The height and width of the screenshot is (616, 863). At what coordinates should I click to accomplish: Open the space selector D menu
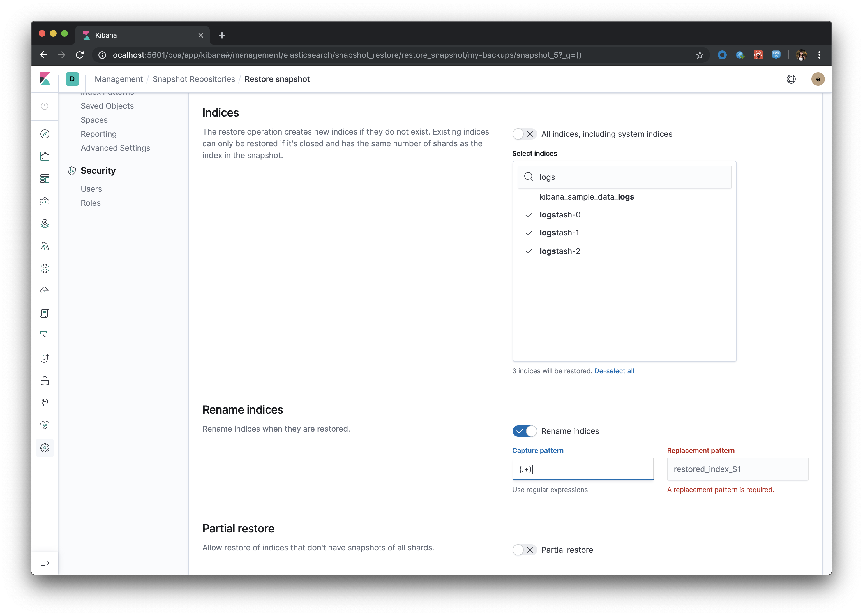[x=72, y=79]
